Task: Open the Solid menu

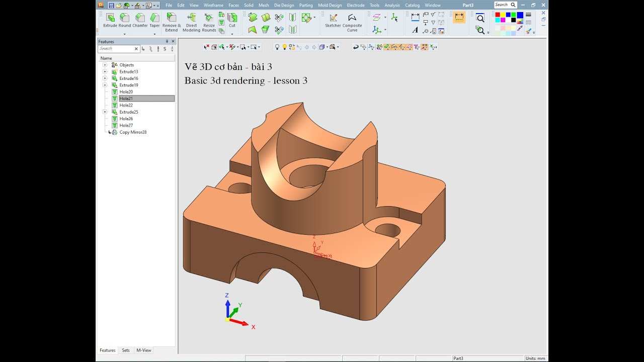Action: (x=249, y=5)
